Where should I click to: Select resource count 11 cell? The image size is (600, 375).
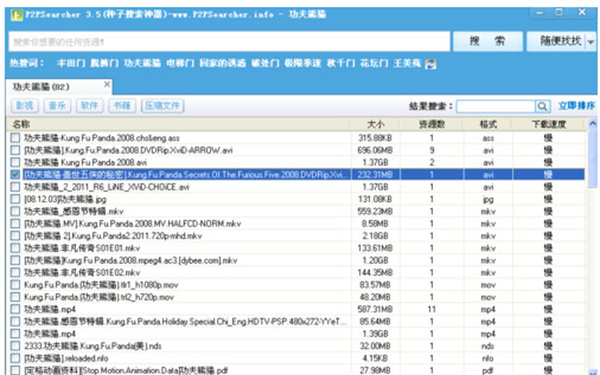[432, 309]
